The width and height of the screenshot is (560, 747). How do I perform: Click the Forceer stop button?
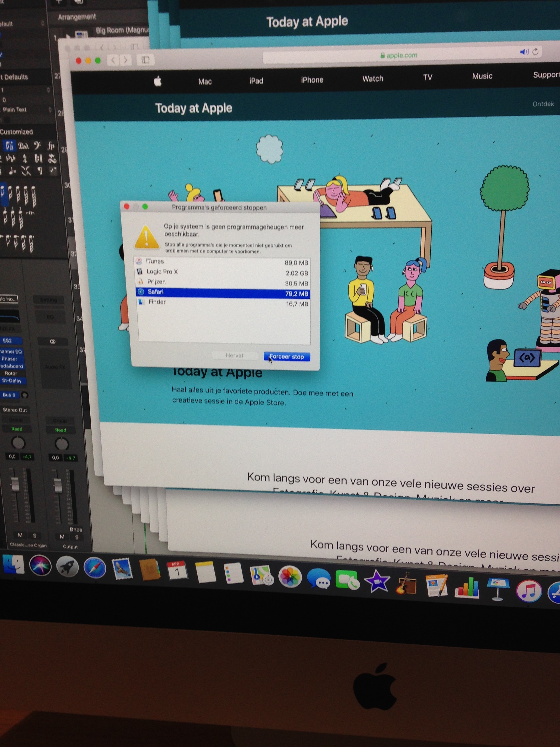click(x=287, y=357)
